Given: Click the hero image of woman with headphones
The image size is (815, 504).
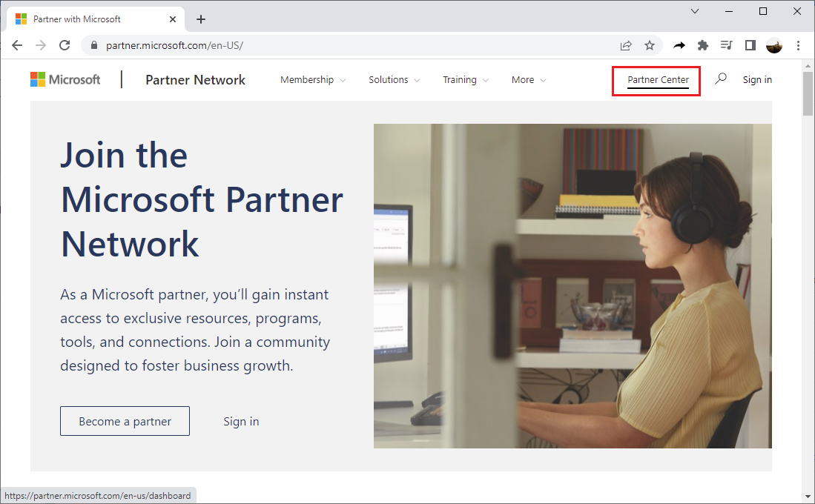Looking at the screenshot, I should point(573,286).
